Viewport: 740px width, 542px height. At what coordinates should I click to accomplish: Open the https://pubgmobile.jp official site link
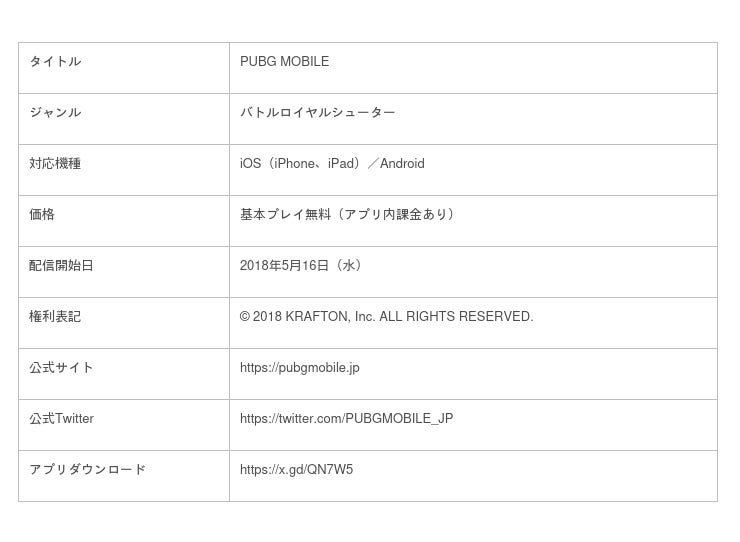[299, 368]
